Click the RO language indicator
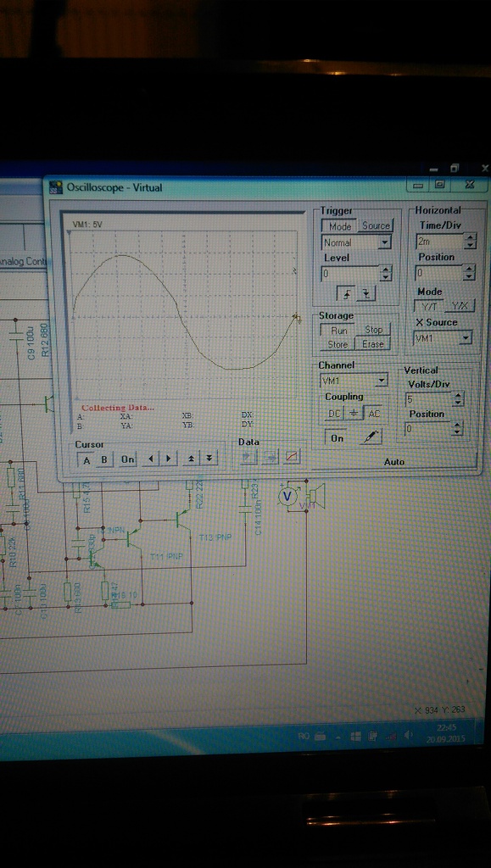 click(x=304, y=737)
